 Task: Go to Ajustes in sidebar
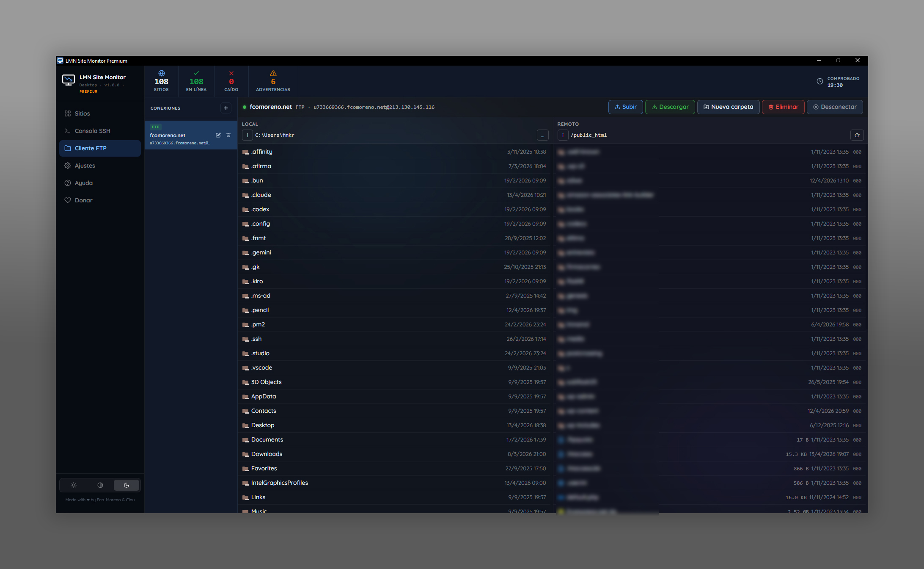point(85,166)
